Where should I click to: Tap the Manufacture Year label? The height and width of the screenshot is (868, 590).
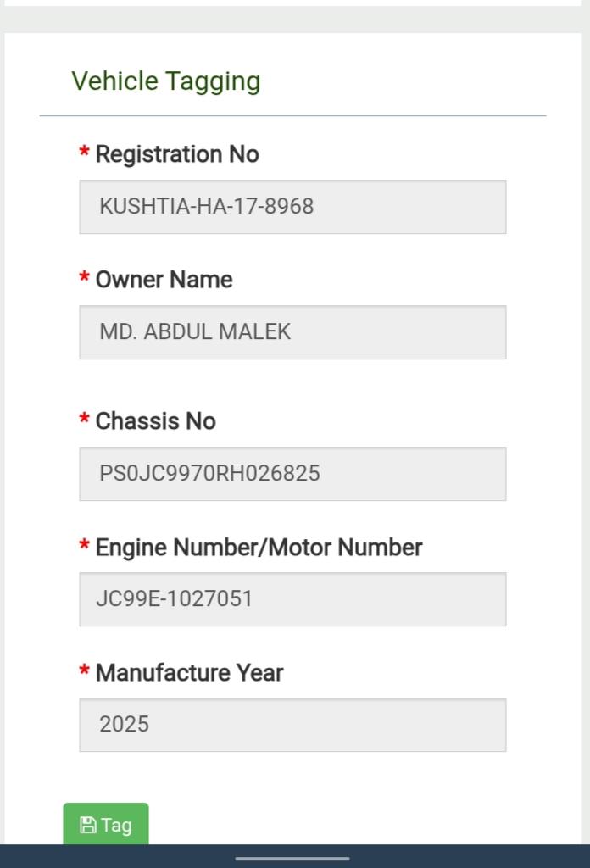pos(189,673)
